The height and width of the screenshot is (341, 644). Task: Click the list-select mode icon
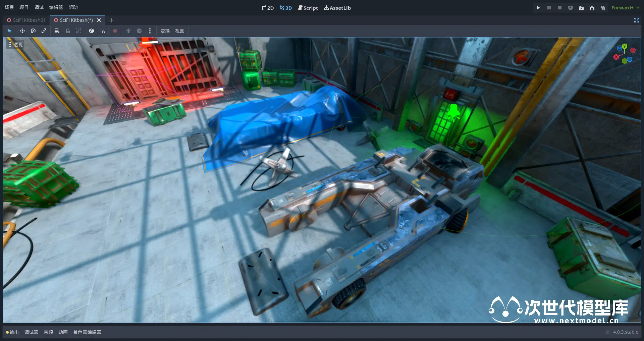(57, 31)
